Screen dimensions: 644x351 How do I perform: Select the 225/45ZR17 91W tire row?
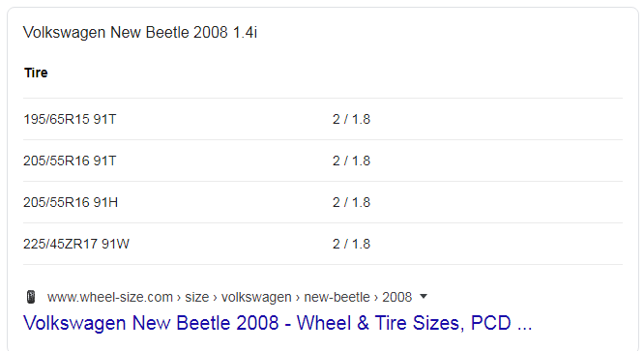[323, 244]
